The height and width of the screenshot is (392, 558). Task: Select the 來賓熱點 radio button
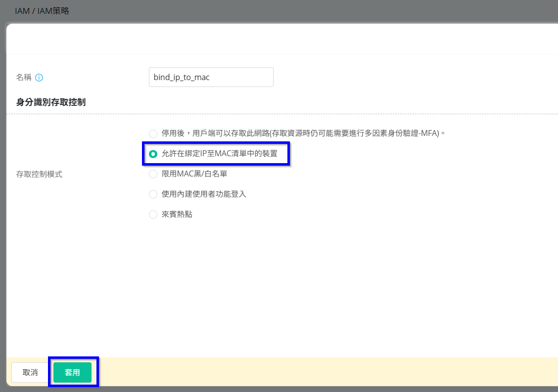pos(153,215)
